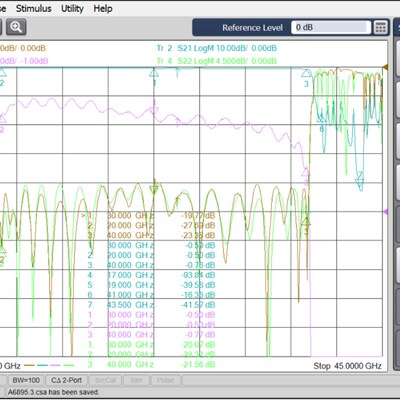
Task: Click the orange reference-level arrow on right edge
Action: pos(385,67)
